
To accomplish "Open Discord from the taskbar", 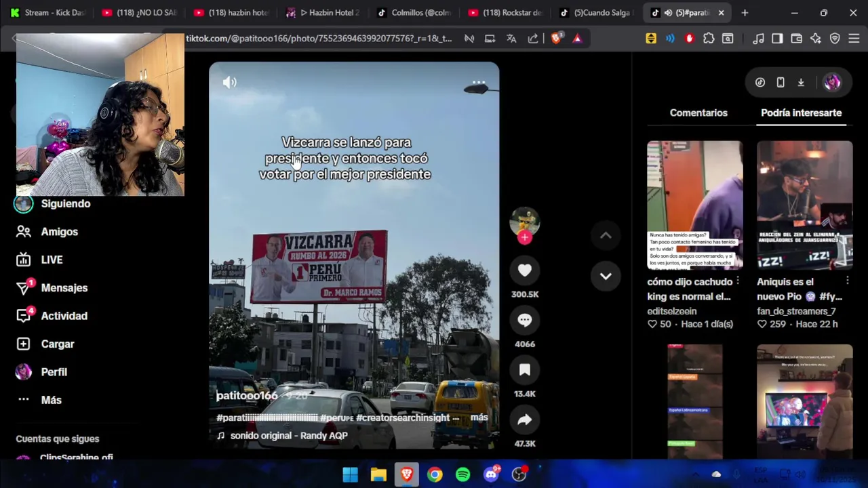I will (491, 474).
